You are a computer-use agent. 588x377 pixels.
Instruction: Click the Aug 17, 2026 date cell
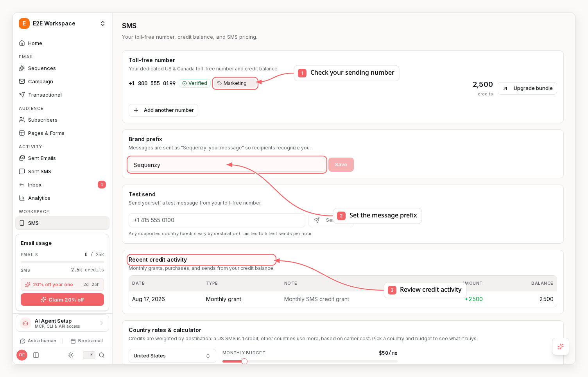click(149, 299)
